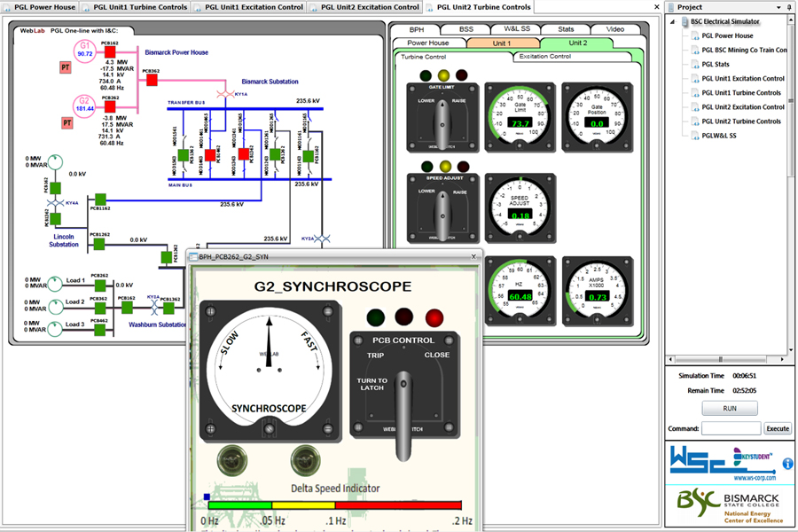The width and height of the screenshot is (798, 532).
Task: Click the Gate Limit gauge reading 73.7
Action: pos(520,118)
